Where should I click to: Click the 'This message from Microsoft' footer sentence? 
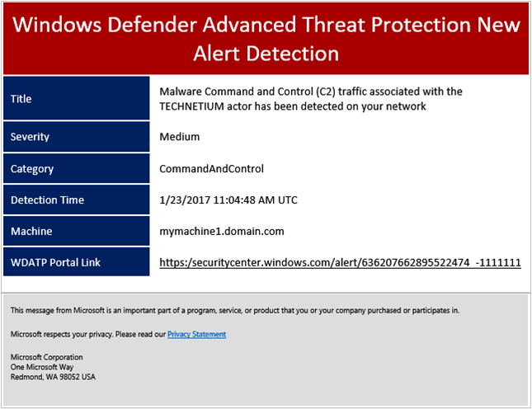tap(235, 310)
